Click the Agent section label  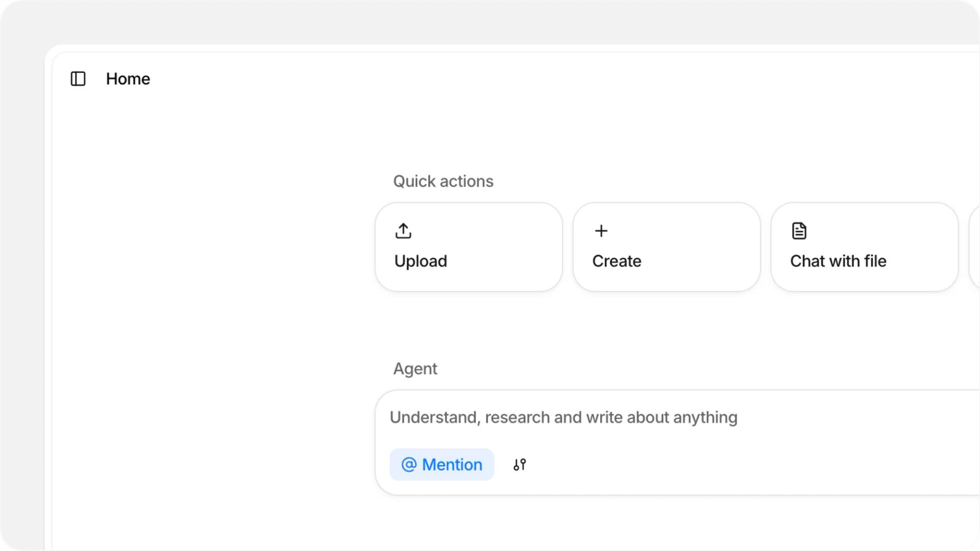415,368
